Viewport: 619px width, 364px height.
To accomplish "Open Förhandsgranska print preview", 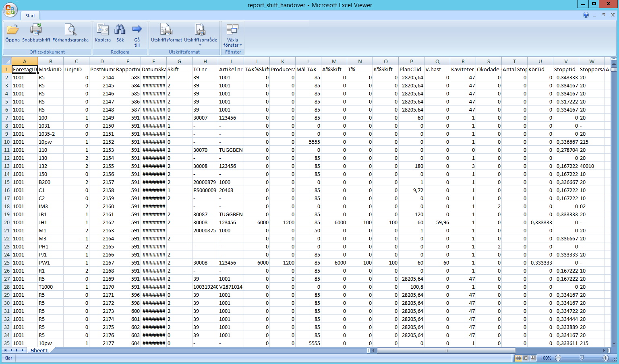I will (70, 33).
